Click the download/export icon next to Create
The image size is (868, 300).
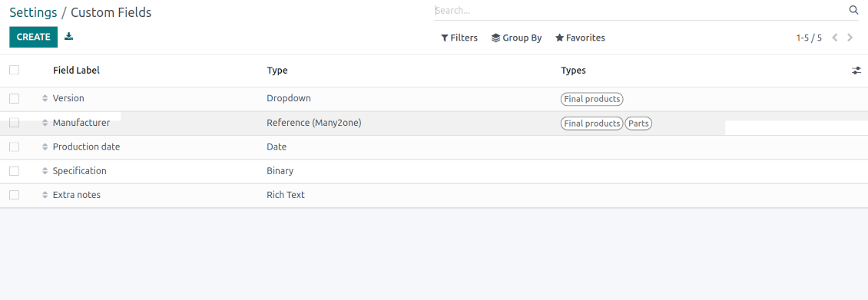68,37
